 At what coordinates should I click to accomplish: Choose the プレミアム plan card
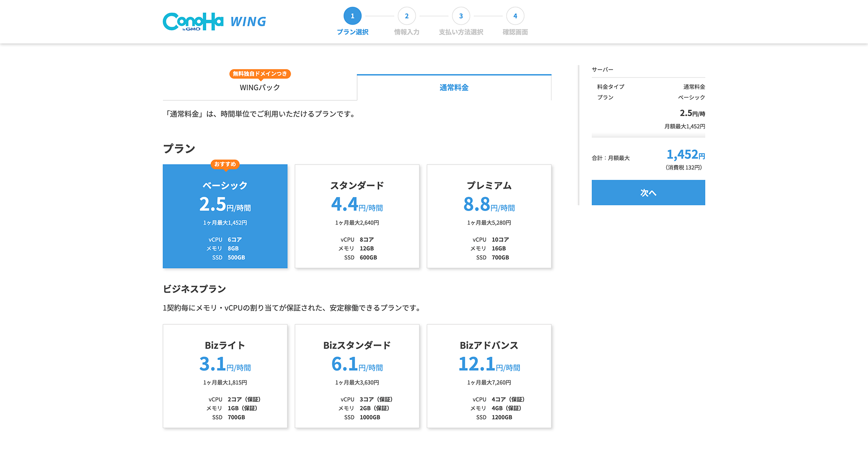[489, 216]
